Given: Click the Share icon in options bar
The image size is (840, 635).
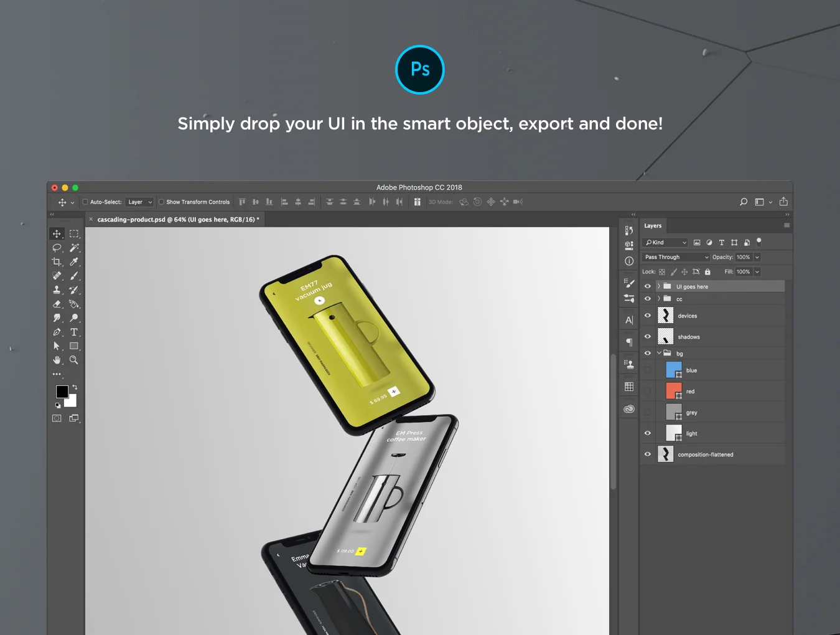Looking at the screenshot, I should pos(783,202).
